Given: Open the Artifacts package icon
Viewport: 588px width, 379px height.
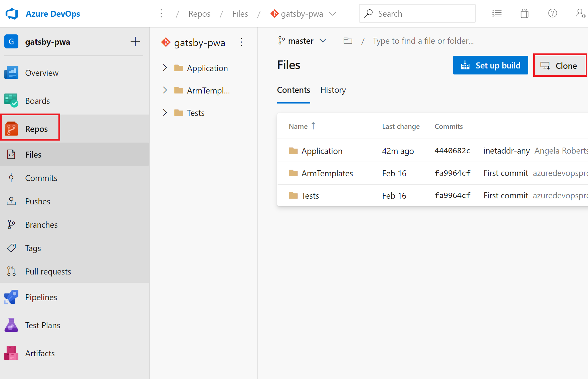Looking at the screenshot, I should click(11, 353).
